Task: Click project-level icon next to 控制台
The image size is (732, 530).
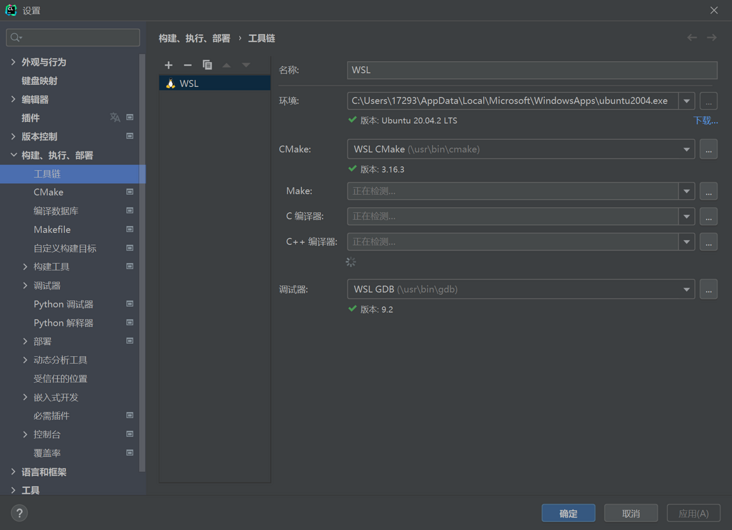Action: click(x=130, y=434)
